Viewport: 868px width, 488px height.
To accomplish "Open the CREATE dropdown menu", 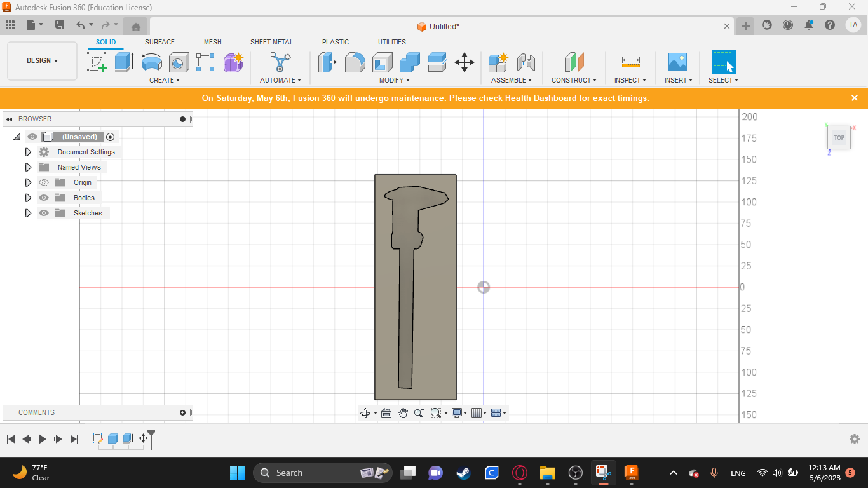I will 164,80.
